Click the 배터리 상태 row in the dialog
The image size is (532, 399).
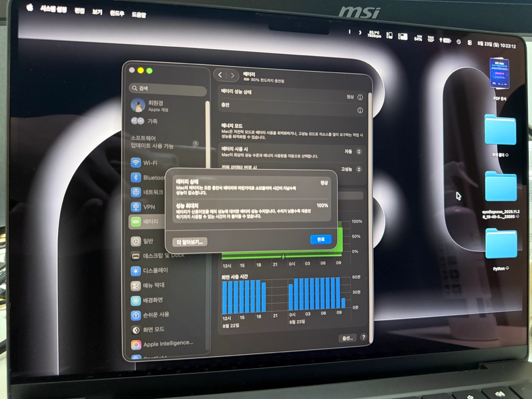[x=252, y=187]
